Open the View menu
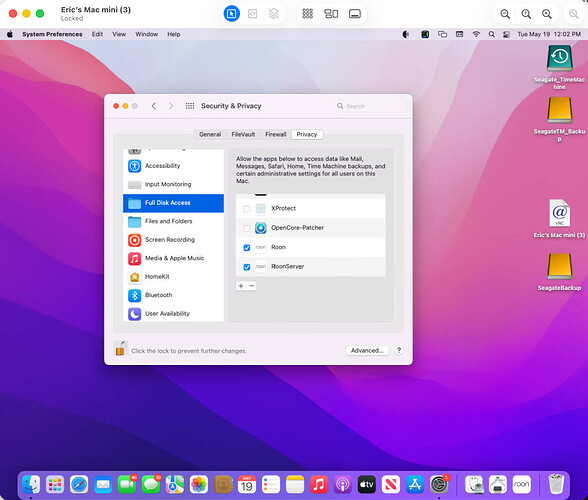The width and height of the screenshot is (588, 500). [x=119, y=34]
